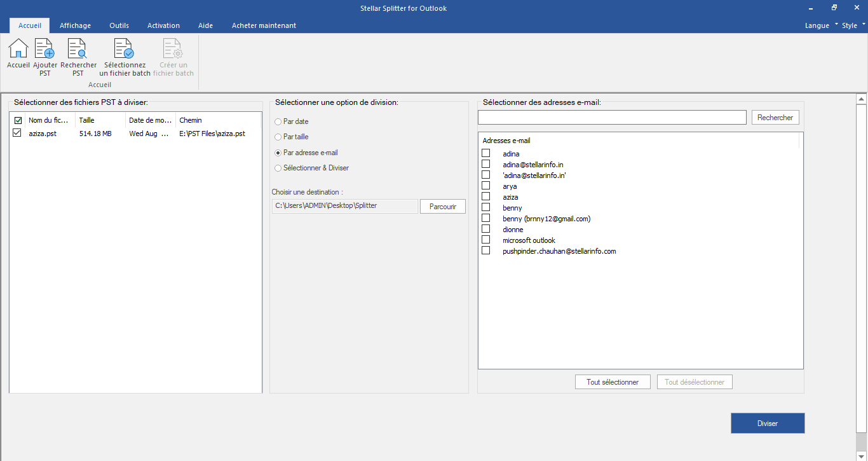Image resolution: width=868 pixels, height=461 pixels.
Task: Minimize the Stellar Splitter window
Action: 811,8
